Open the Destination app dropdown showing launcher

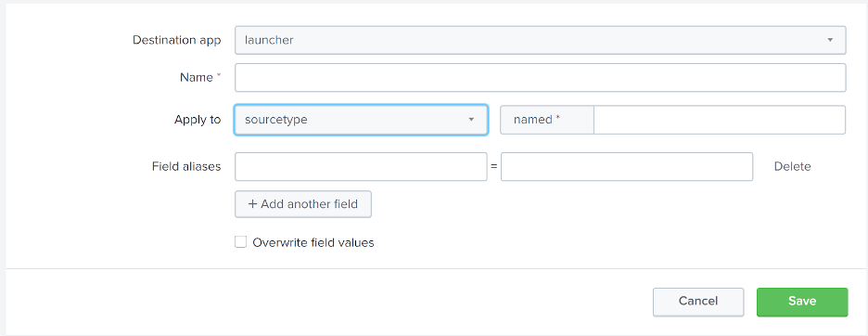click(541, 40)
